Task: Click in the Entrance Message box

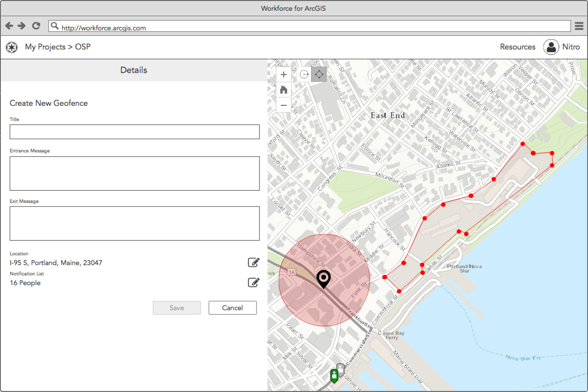Action: click(134, 173)
